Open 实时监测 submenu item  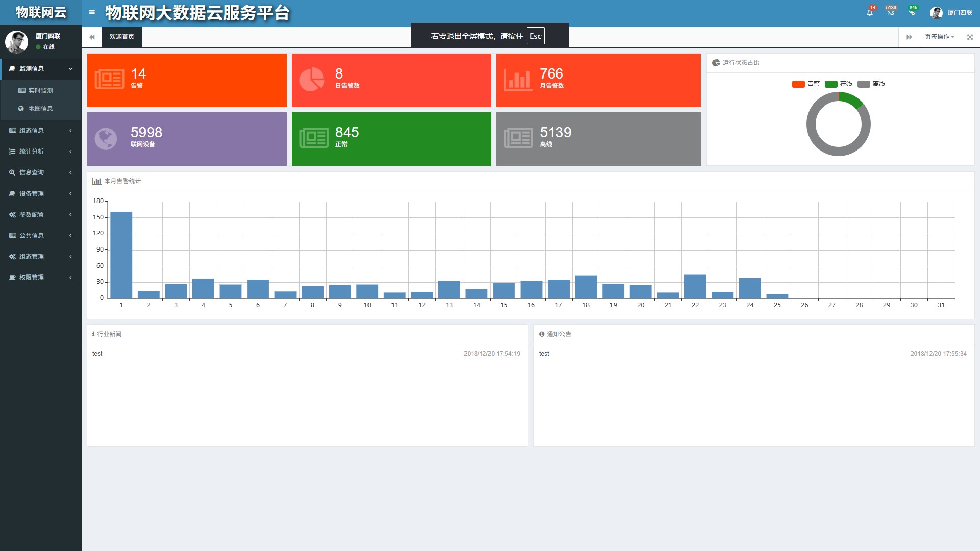[x=41, y=91]
